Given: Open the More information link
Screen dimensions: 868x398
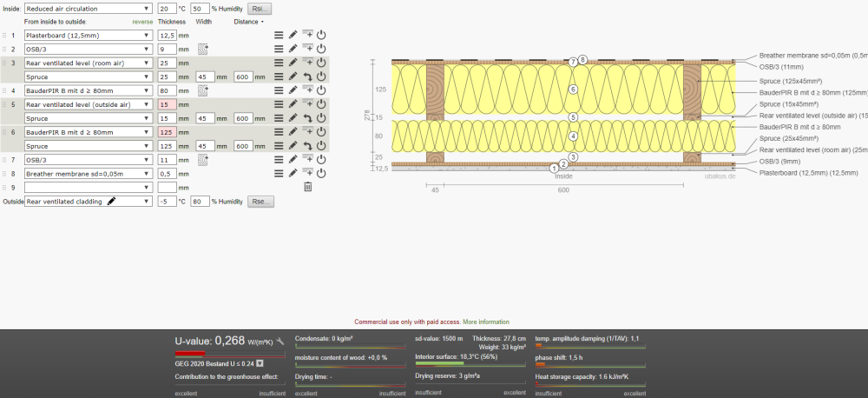Looking at the screenshot, I should [x=486, y=322].
